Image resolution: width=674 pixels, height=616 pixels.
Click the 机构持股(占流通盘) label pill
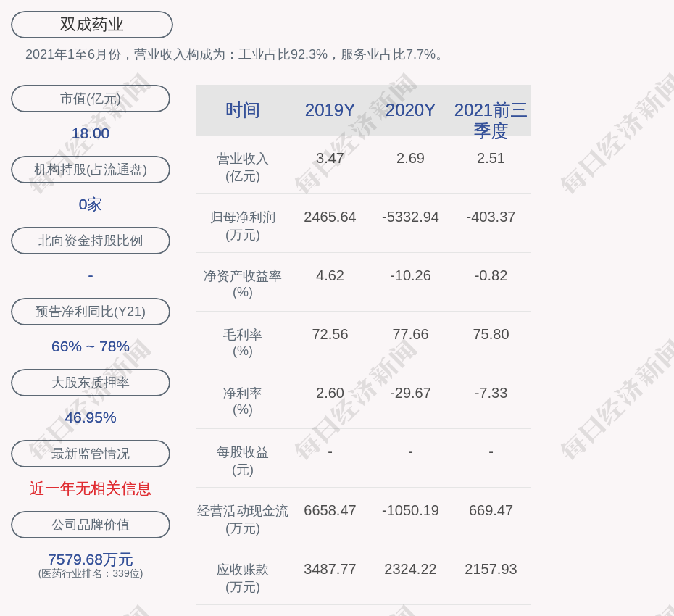(x=91, y=170)
